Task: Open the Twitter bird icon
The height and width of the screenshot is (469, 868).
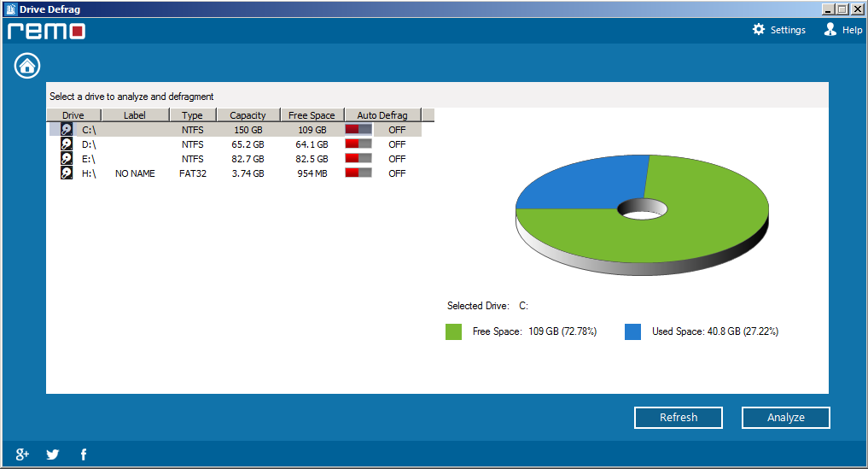Action: point(53,454)
